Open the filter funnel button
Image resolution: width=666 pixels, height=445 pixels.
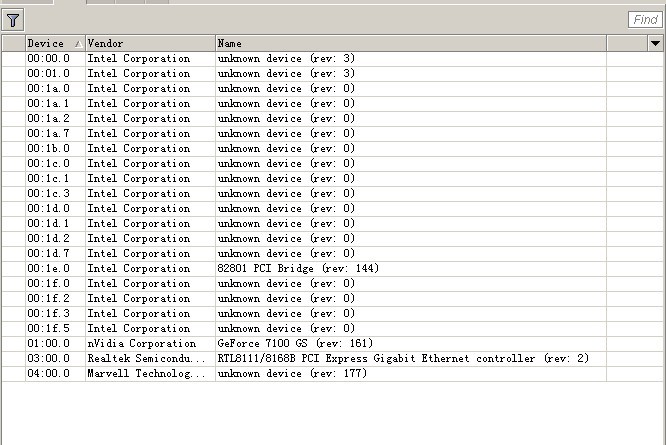(x=13, y=20)
